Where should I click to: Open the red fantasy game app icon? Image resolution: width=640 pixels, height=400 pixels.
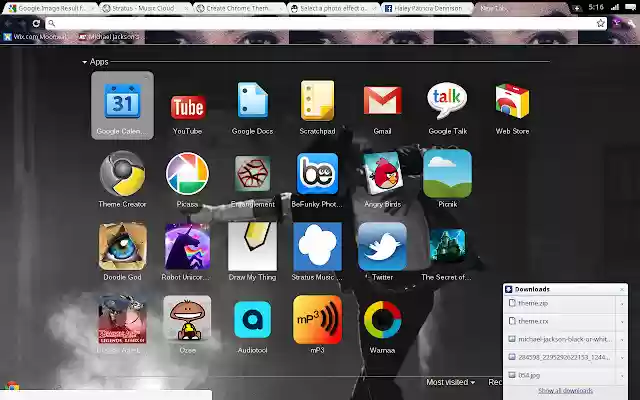click(x=122, y=319)
